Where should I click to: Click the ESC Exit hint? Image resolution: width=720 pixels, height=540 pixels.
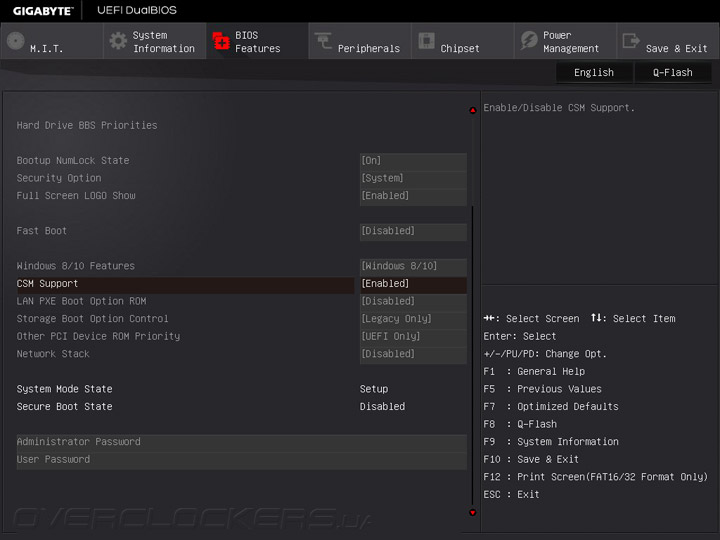pyautogui.click(x=512, y=495)
